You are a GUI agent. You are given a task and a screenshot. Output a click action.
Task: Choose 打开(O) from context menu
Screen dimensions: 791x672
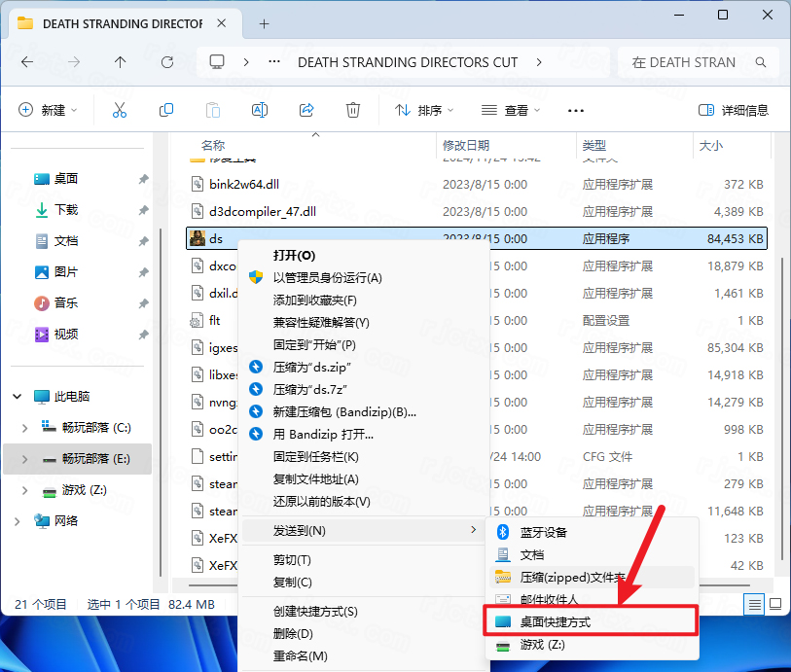363,256
